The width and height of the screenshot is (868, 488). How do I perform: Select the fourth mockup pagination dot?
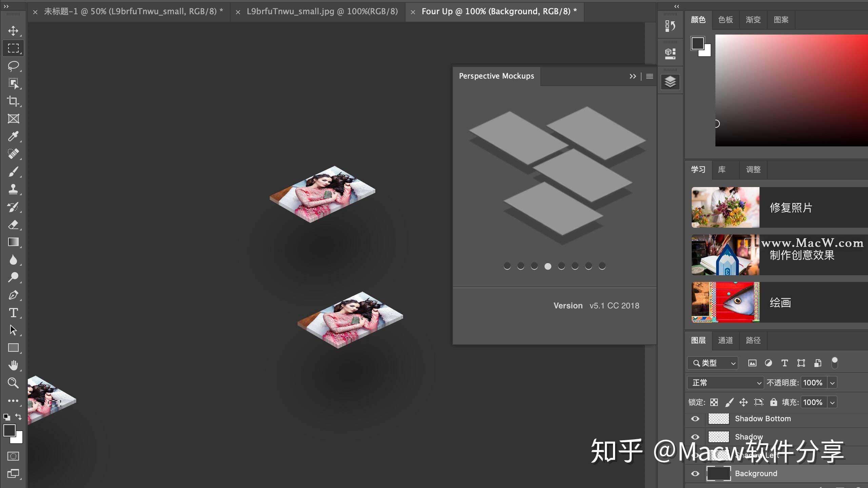point(548,266)
